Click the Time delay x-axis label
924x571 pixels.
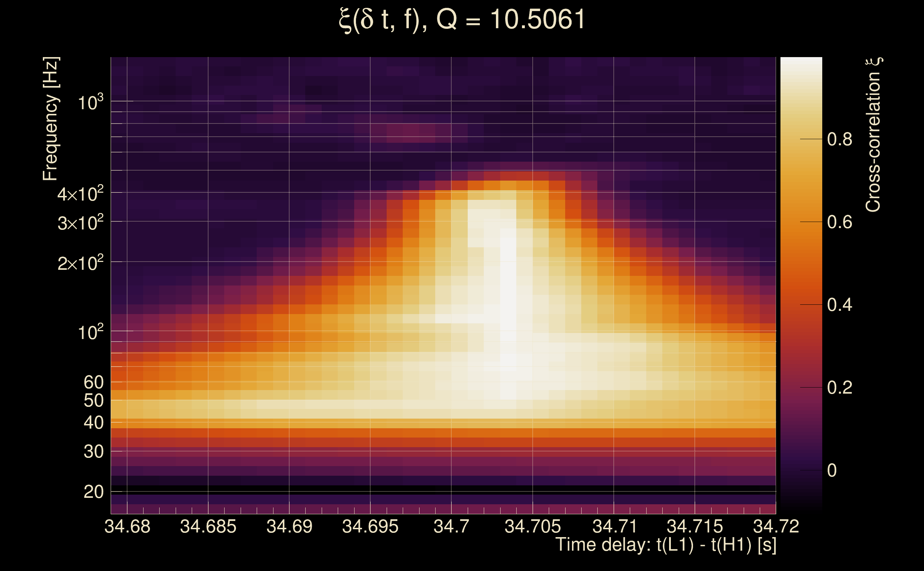(x=666, y=545)
